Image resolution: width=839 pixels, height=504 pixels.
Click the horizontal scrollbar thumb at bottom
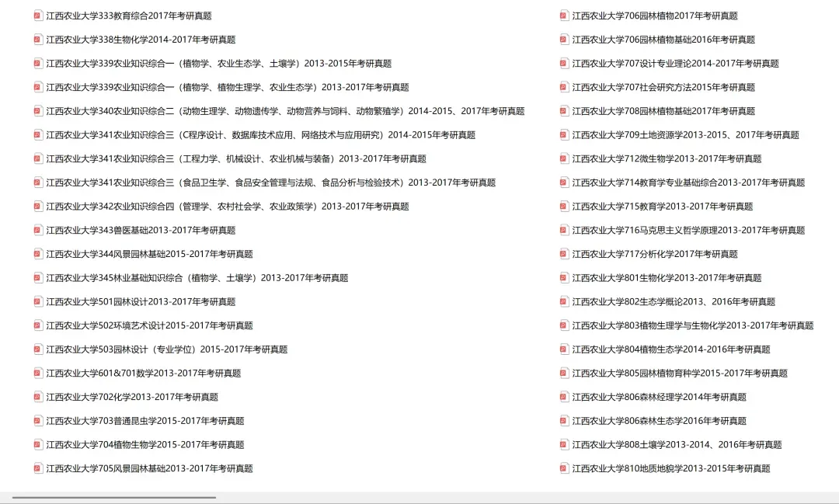pos(114,498)
